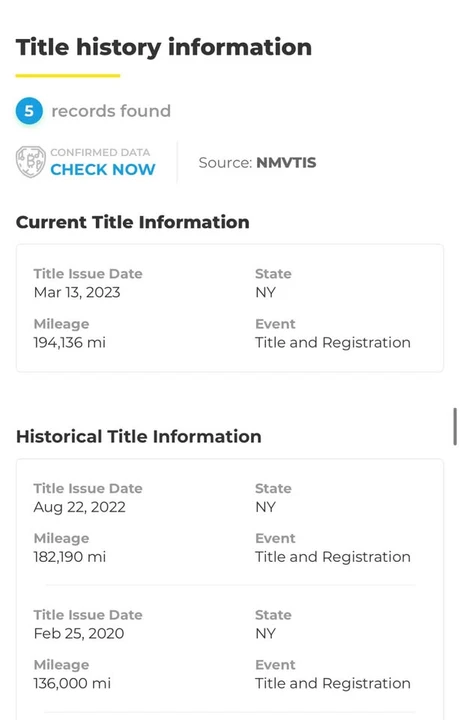Click the records found text
Screen dimensions: 460x720
click(111, 111)
